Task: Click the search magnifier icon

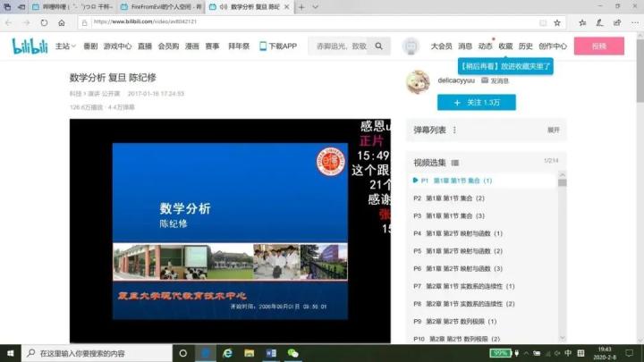Action: click(379, 46)
